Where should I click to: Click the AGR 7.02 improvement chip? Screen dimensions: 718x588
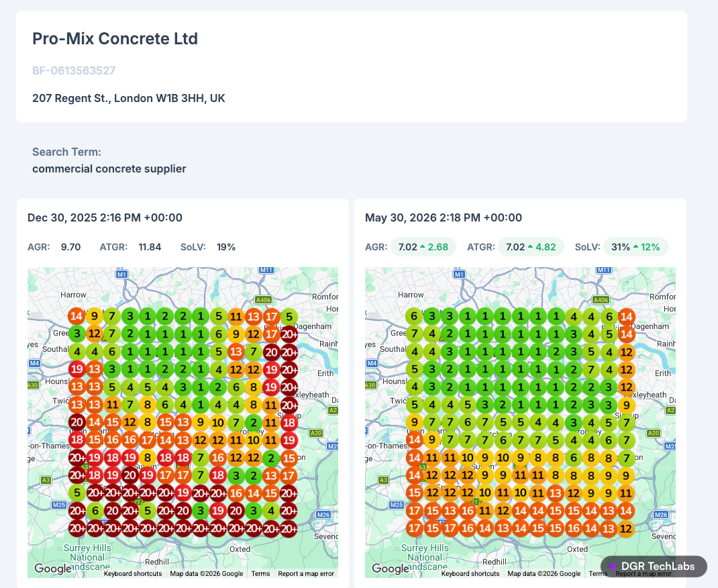tap(423, 247)
